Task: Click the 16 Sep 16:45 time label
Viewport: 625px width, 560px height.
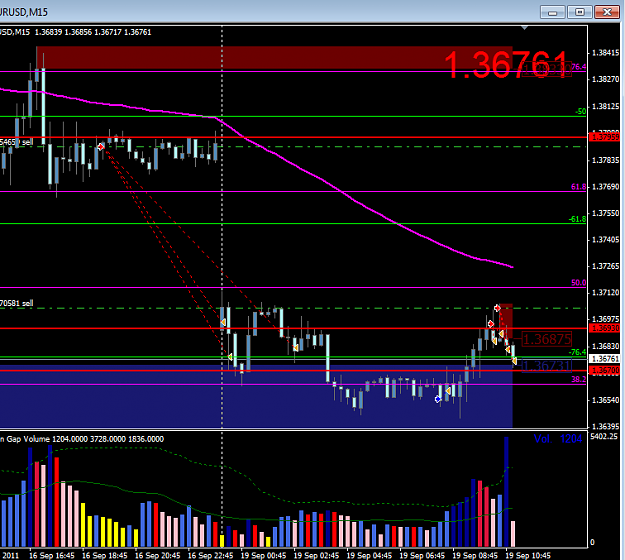Action: [x=52, y=556]
